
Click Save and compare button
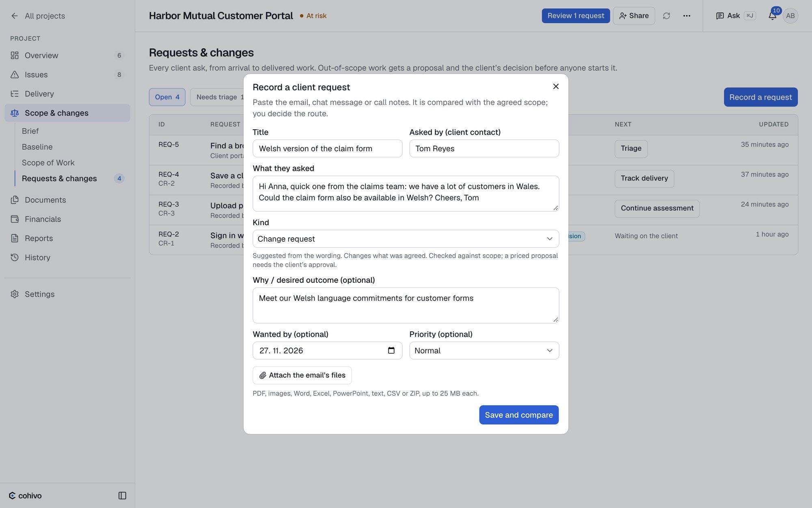(518, 415)
